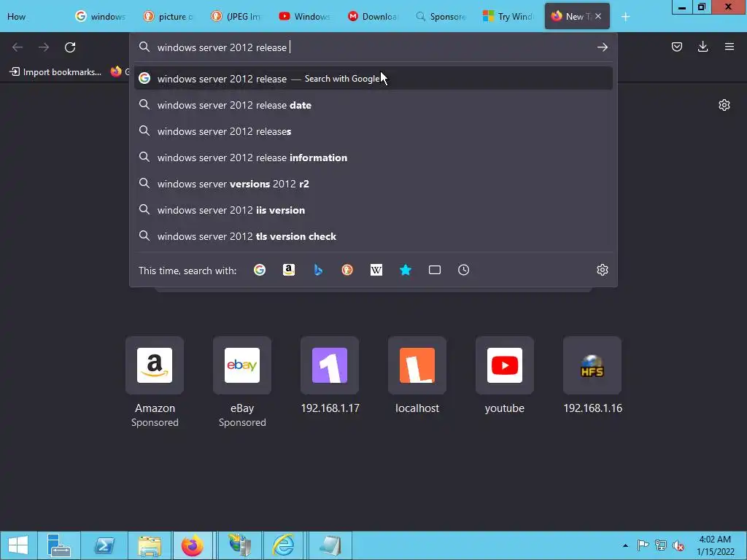The height and width of the screenshot is (560, 747).
Task: Switch to the YouTube 'Windows' tab
Action: point(305,17)
